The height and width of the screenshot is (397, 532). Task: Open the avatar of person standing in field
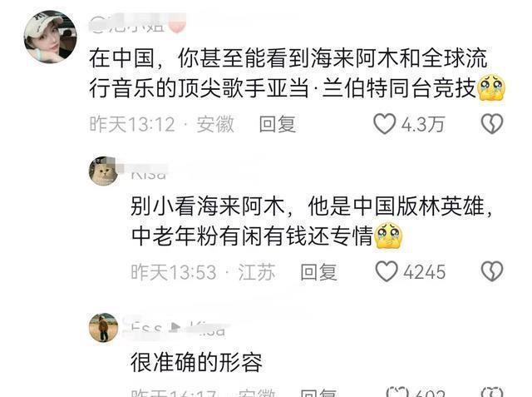coord(103,327)
